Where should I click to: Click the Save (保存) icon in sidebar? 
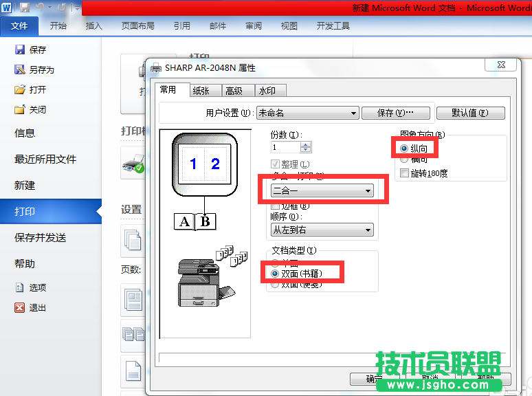20,49
